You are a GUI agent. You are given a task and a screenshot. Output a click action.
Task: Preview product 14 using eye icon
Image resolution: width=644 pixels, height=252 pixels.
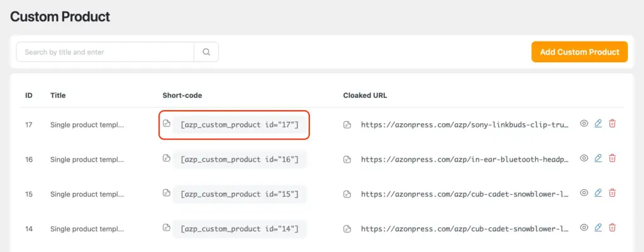(x=584, y=227)
